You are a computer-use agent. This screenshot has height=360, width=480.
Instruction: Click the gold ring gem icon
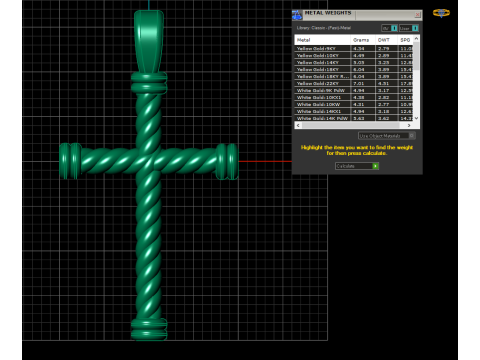[x=441, y=13]
